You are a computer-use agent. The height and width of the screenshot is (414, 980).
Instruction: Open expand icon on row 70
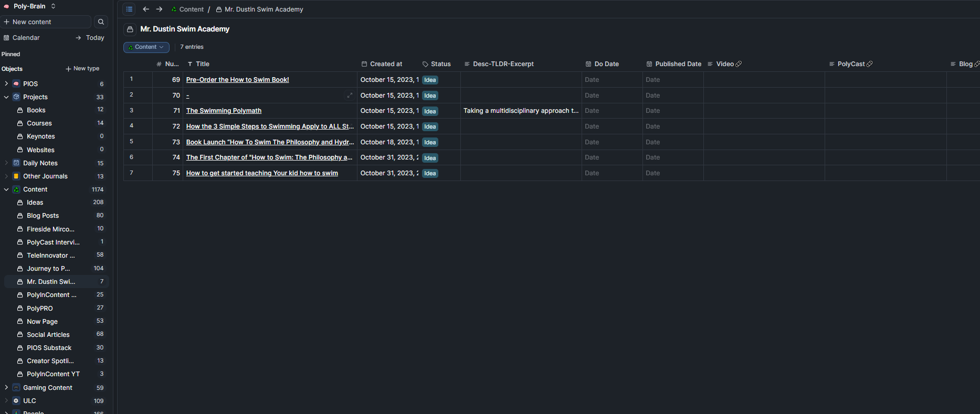(350, 95)
